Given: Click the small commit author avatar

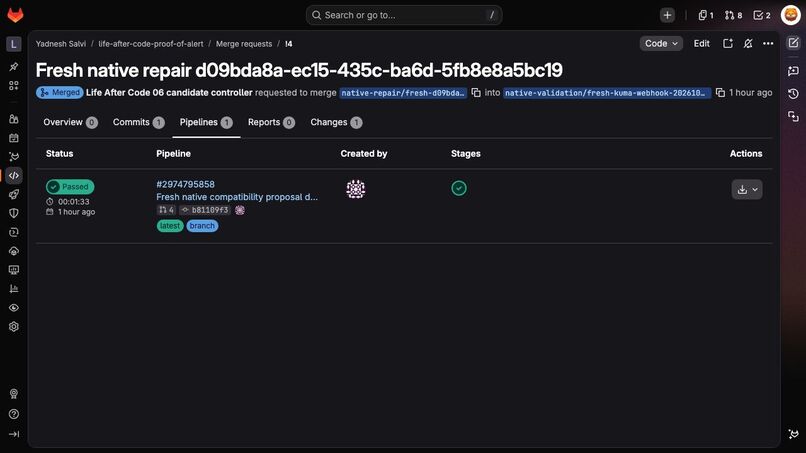Looking at the screenshot, I should pyautogui.click(x=240, y=210).
